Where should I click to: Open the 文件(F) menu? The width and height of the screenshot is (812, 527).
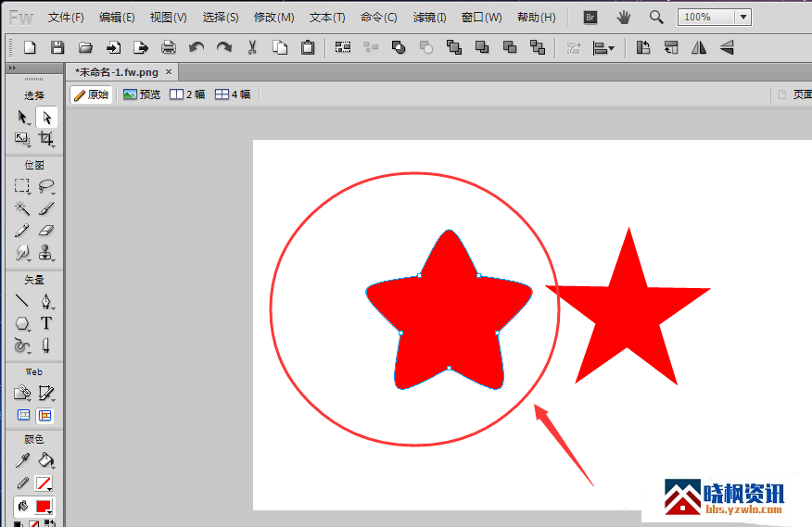66,18
